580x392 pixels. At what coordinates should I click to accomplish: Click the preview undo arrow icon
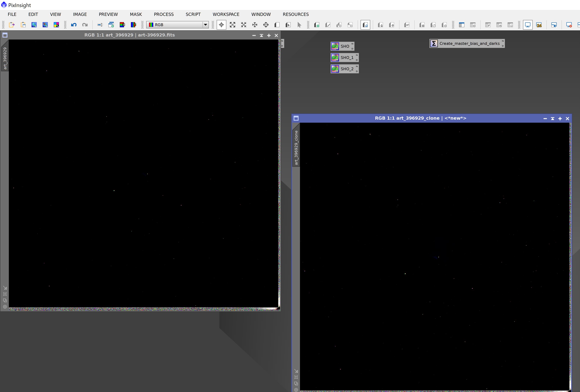[x=407, y=25]
